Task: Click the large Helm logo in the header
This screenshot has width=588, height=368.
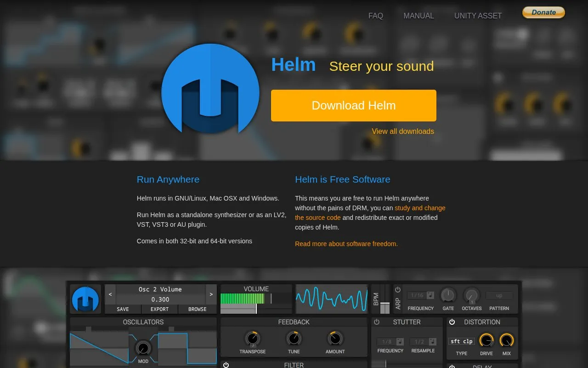Action: (210, 89)
